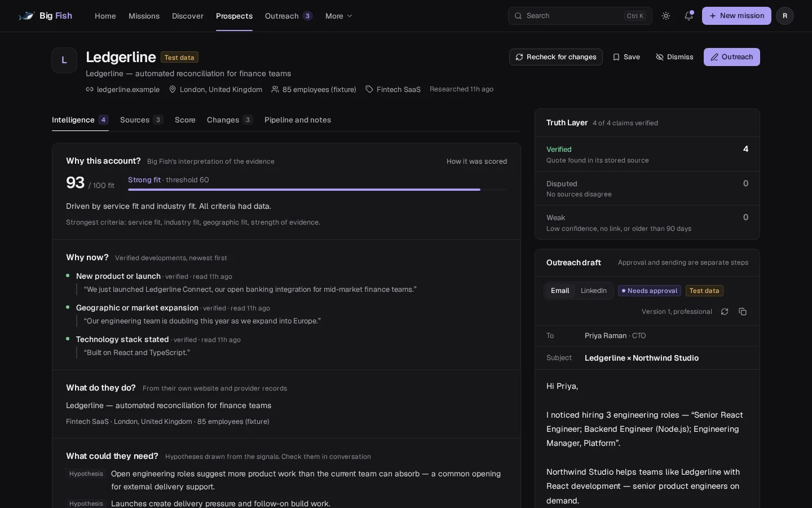Click the purple Outreach button
Viewport: 812px width, 508px height.
click(x=732, y=57)
